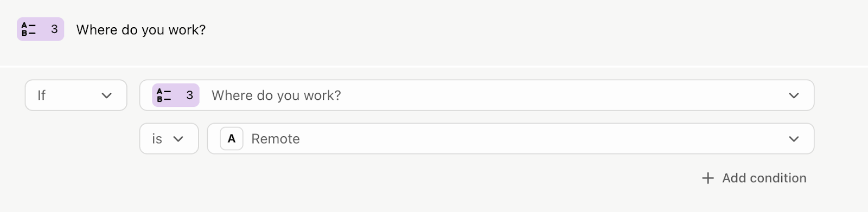Click the purple multiple-choice icon inside question selector
868x212 pixels.
click(x=164, y=95)
